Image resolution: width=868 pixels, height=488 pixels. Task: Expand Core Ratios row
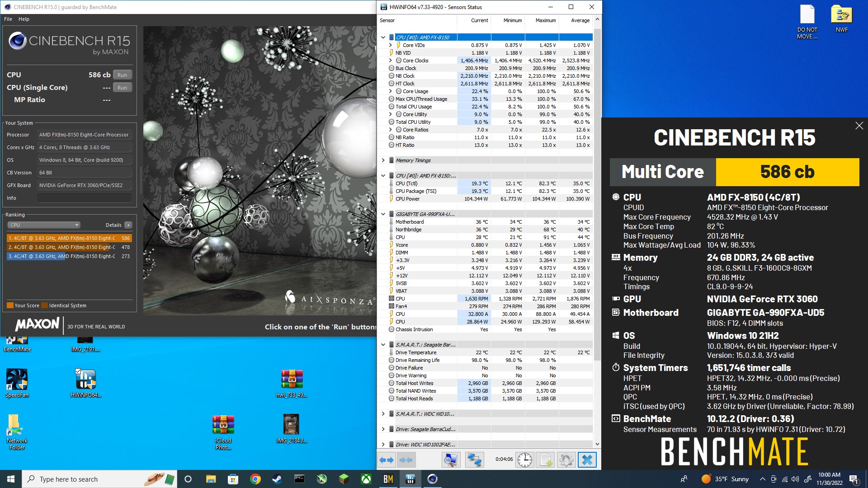[391, 130]
